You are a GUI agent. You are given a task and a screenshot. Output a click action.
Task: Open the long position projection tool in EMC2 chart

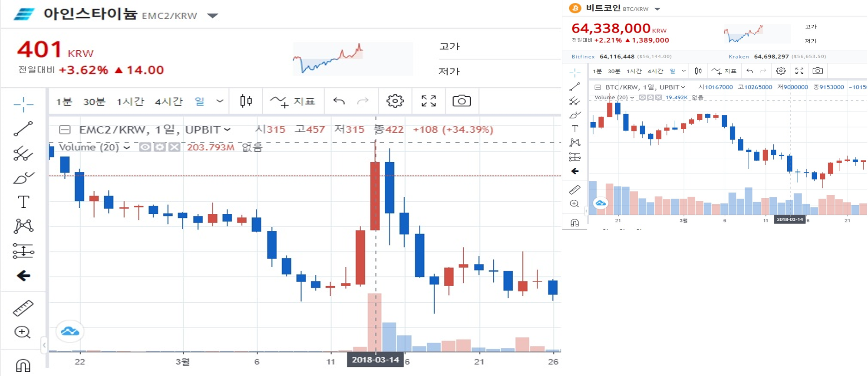23,251
